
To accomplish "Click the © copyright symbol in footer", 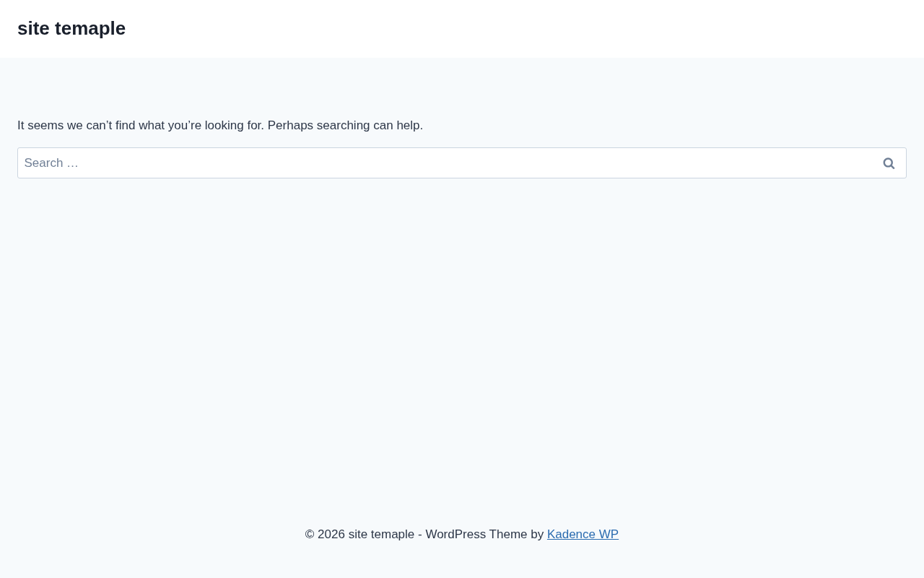I will [310, 535].
